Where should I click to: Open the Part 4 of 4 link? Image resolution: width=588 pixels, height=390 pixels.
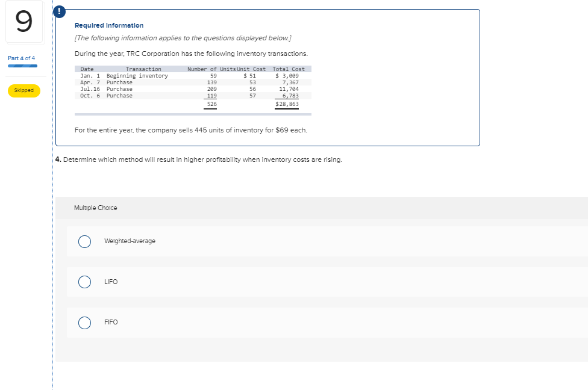(21, 58)
